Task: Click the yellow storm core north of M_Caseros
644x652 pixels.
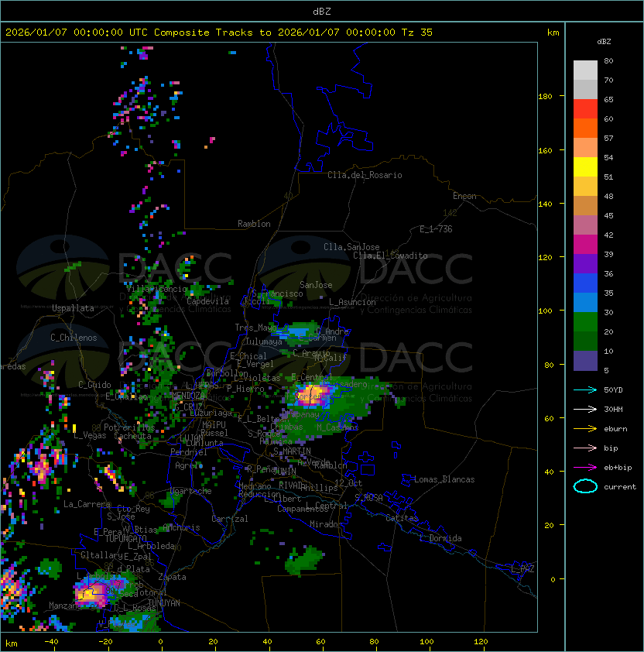Action: (313, 393)
